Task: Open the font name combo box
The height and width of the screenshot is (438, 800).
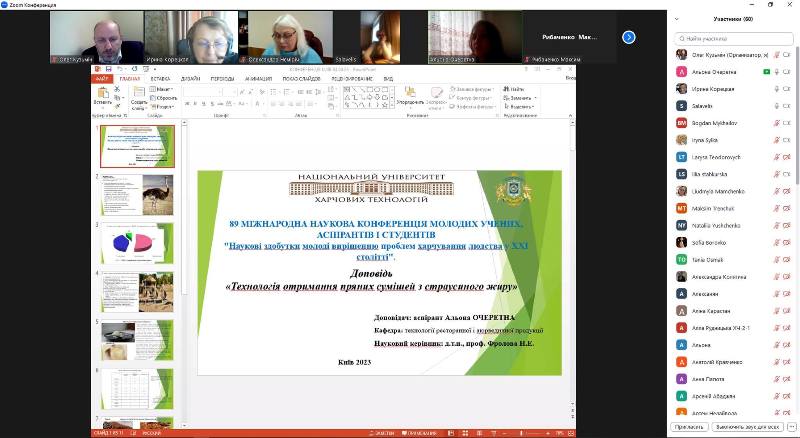Action: [203, 92]
